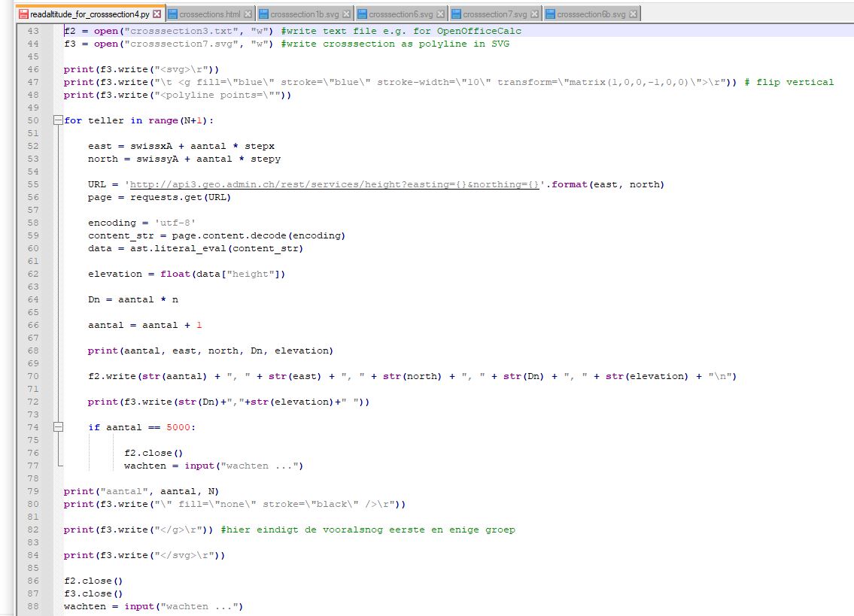Click line number 62 in the margin
The width and height of the screenshot is (854, 616).
pyautogui.click(x=32, y=274)
